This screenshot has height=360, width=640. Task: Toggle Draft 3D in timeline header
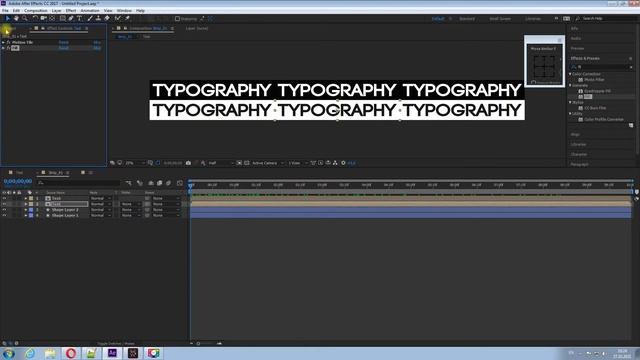click(140, 183)
